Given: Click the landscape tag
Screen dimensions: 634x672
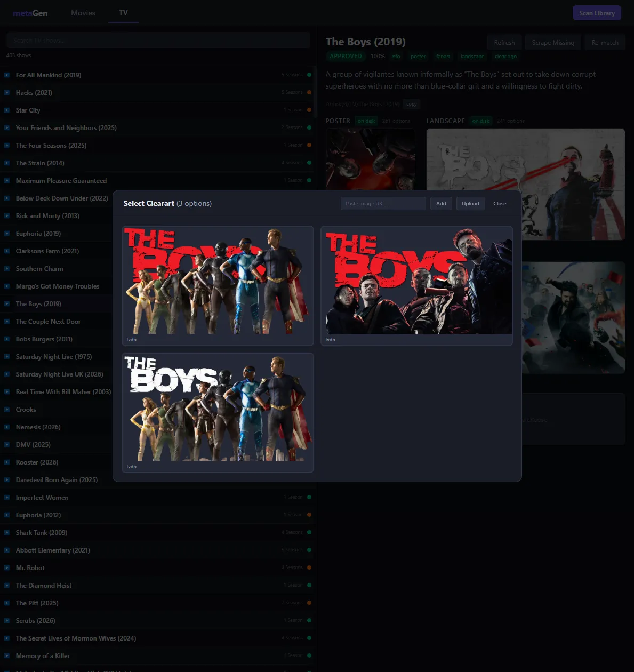Looking at the screenshot, I should pos(472,57).
